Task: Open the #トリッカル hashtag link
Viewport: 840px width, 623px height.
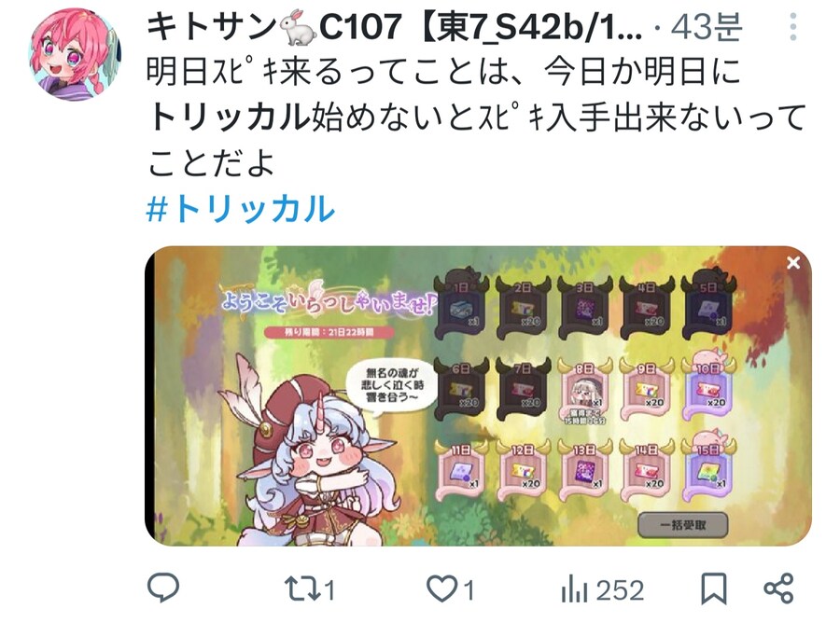Action: (x=240, y=209)
